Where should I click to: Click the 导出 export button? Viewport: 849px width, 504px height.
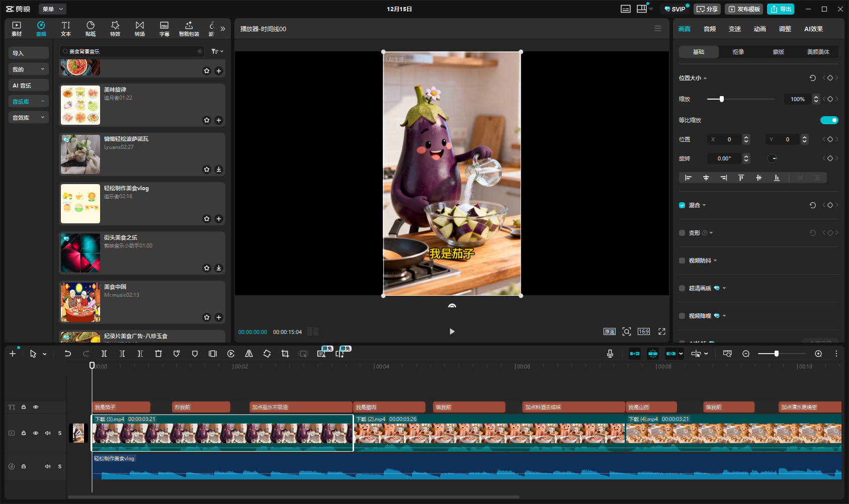781,9
